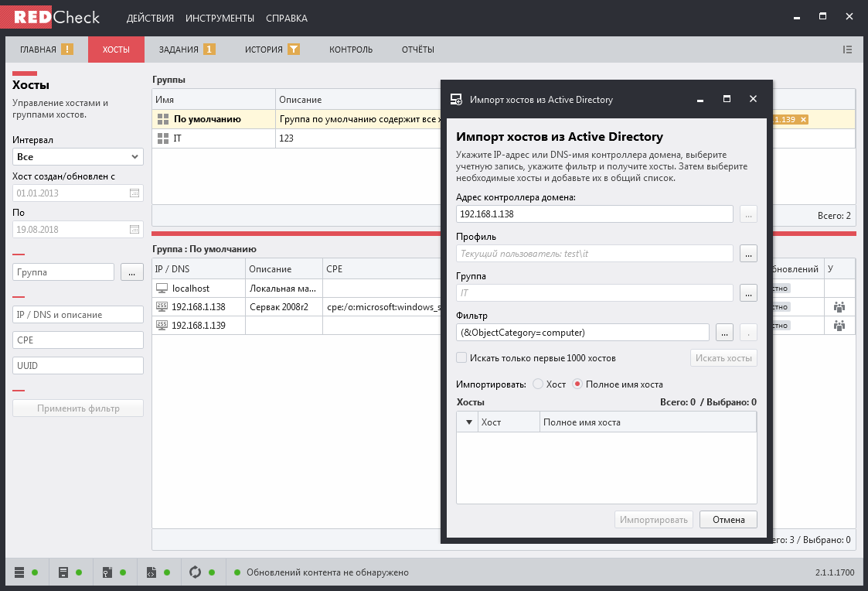Click the users icon in 192.168.1.138 row
Screen dimensions: 868x591
point(839,307)
